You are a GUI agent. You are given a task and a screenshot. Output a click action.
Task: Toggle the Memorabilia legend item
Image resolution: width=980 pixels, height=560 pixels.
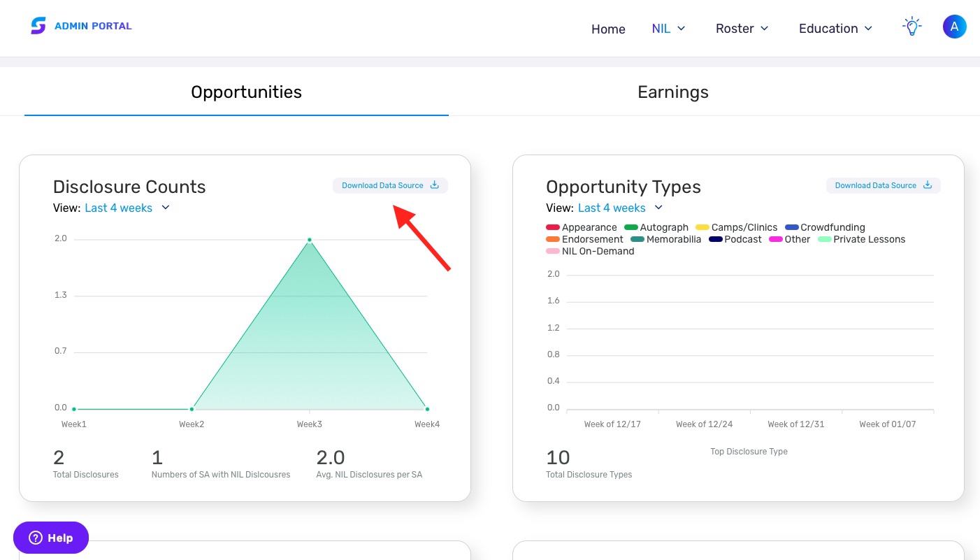(x=665, y=239)
